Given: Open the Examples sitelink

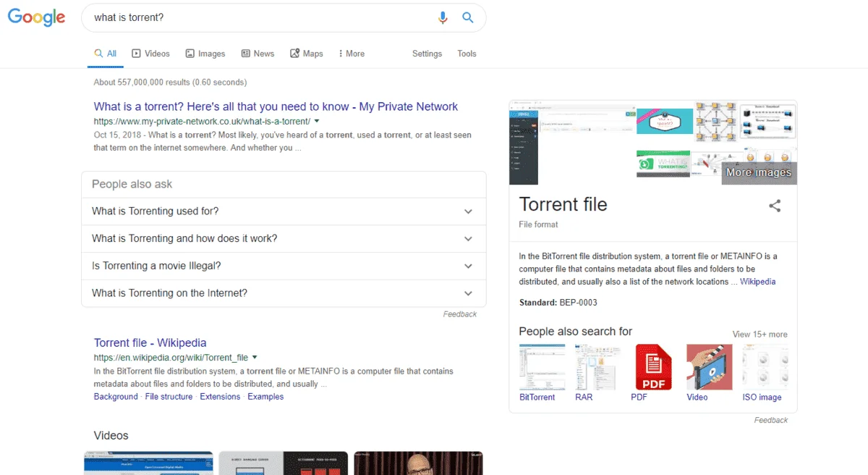Looking at the screenshot, I should point(265,397).
